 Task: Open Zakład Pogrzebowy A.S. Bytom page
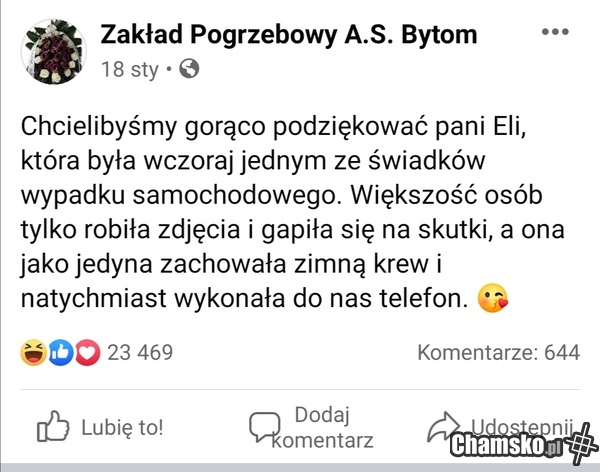pos(289,35)
